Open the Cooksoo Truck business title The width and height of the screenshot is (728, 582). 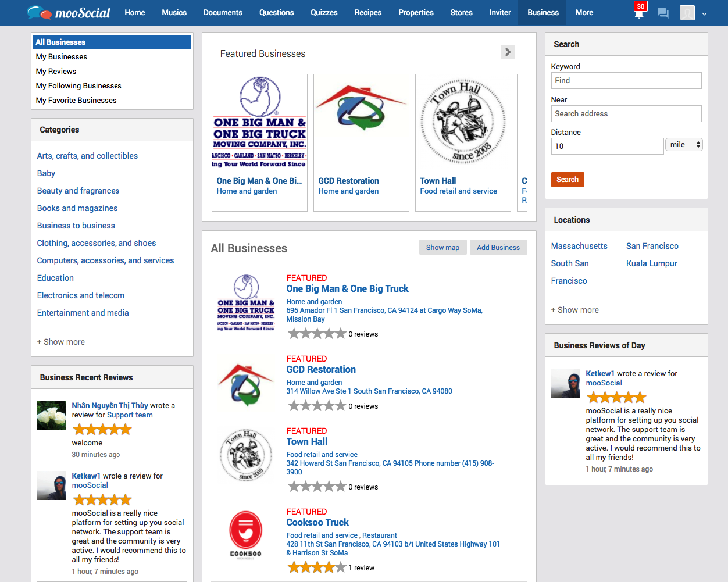point(317,522)
